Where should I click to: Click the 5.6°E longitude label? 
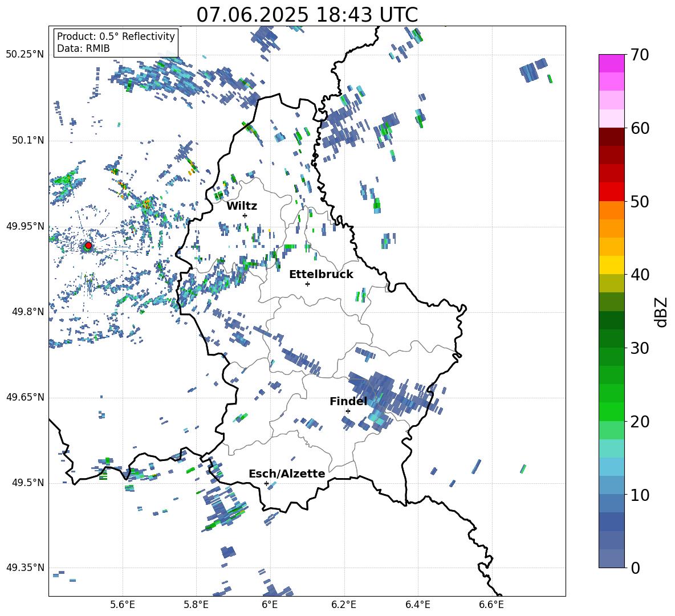123,605
